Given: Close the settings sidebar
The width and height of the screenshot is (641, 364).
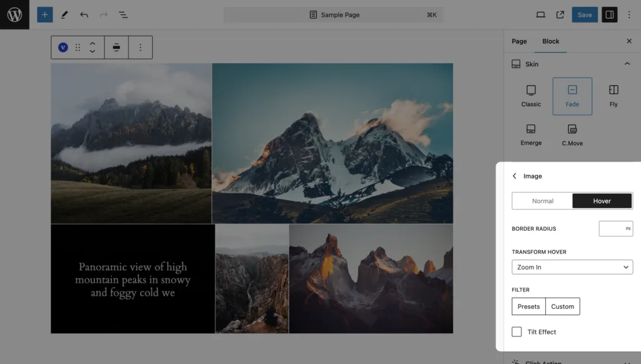Looking at the screenshot, I should click(629, 41).
